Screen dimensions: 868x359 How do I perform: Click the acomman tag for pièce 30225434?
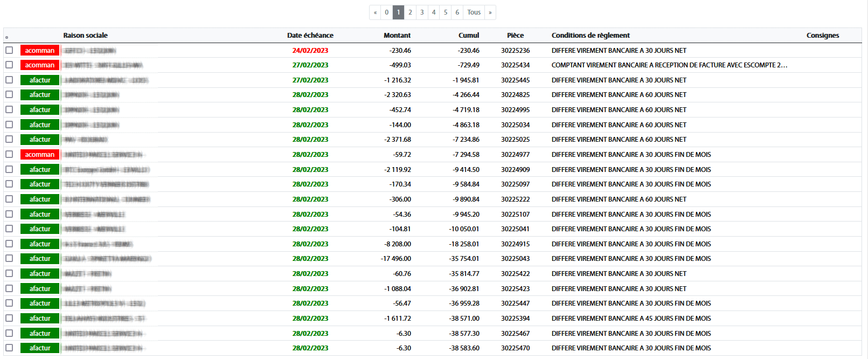click(x=40, y=65)
